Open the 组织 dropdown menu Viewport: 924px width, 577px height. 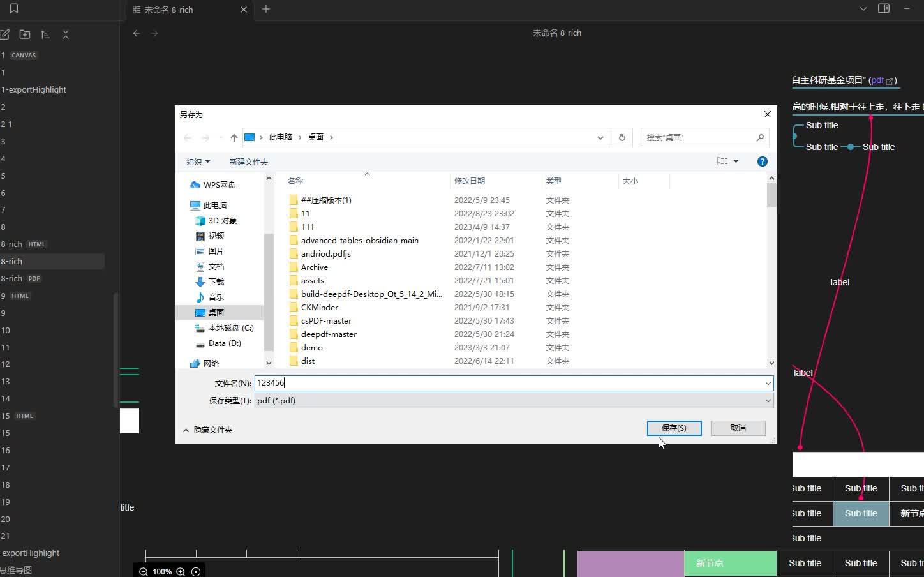pos(198,161)
